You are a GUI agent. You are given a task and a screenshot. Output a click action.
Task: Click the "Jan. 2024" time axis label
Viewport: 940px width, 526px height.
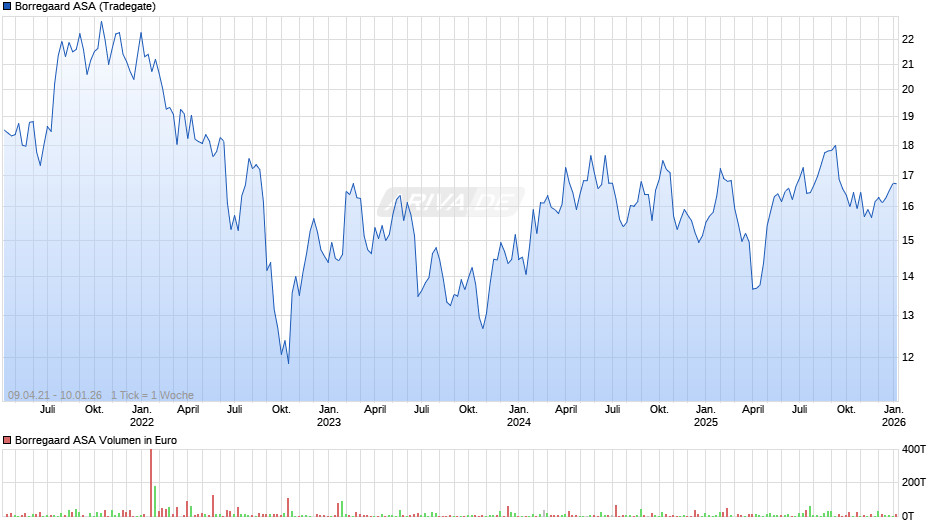tap(519, 416)
